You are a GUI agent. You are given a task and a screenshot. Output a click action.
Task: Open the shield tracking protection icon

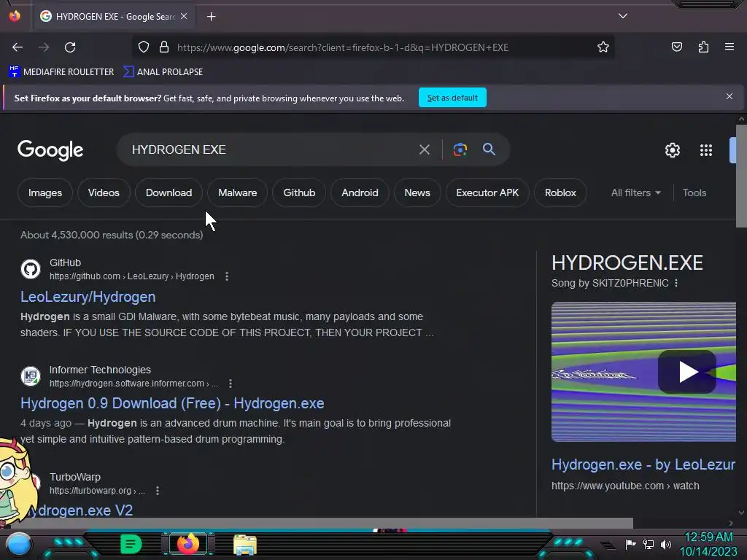click(x=144, y=47)
